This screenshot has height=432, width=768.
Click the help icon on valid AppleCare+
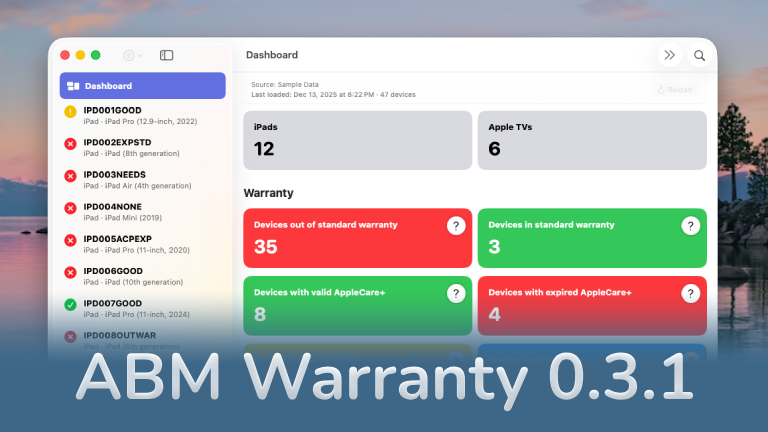point(456,293)
